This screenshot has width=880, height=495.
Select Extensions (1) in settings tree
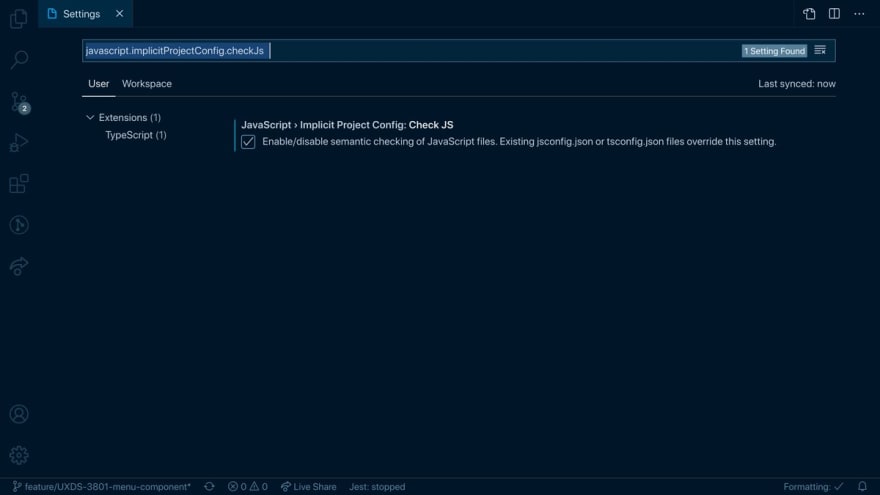point(130,117)
